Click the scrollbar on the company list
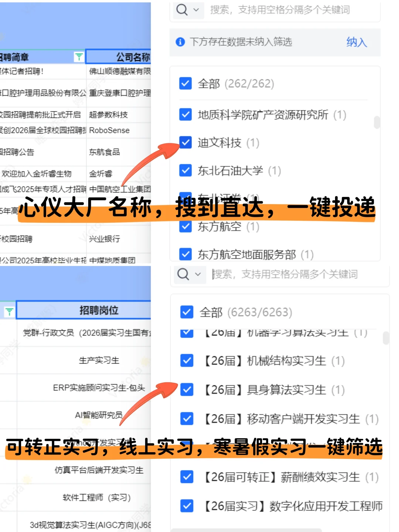Screen dimensions: 399x532 (377, 122)
